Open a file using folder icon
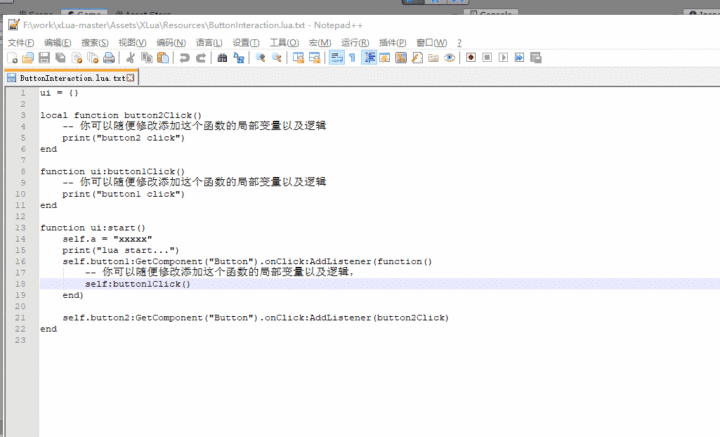 click(28, 58)
